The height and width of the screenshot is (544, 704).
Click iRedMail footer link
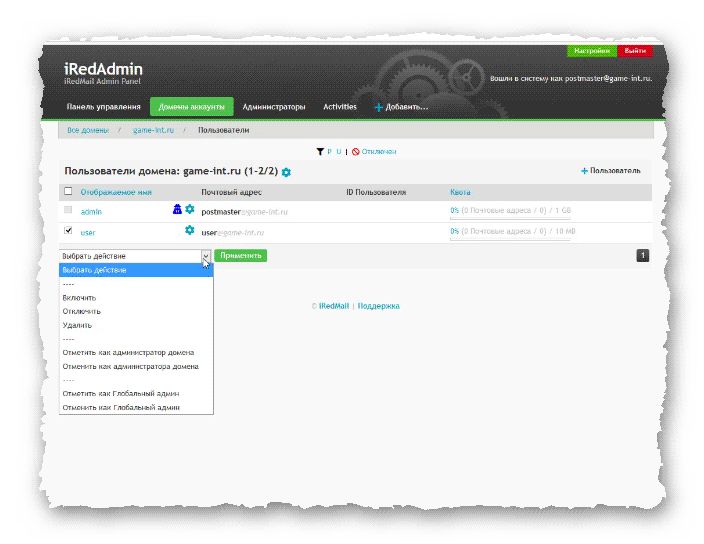click(x=334, y=306)
